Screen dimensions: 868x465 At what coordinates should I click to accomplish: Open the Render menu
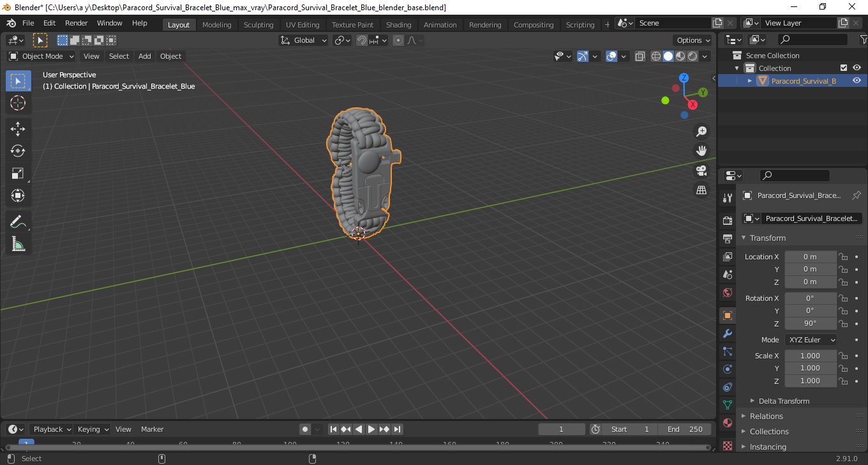pos(76,23)
